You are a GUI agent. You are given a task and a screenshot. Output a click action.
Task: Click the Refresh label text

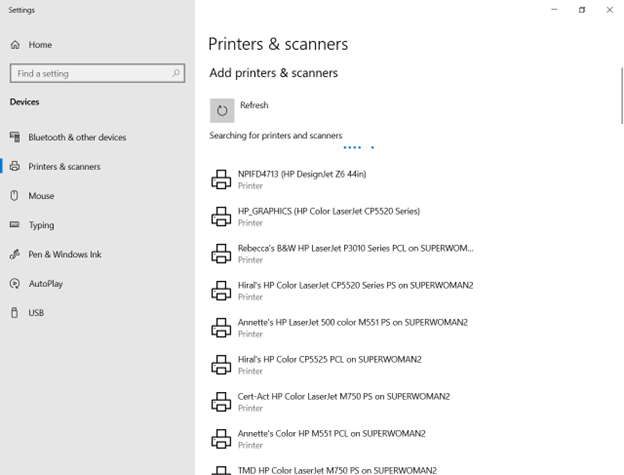[x=254, y=105]
